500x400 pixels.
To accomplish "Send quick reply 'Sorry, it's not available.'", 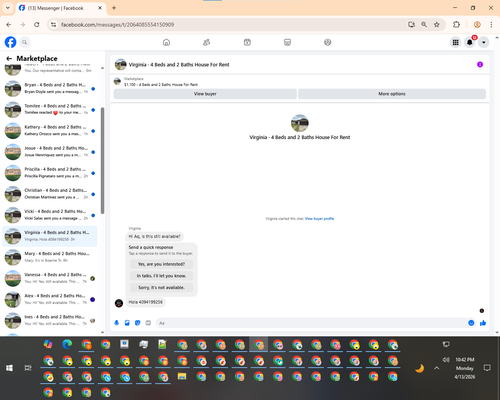I will 161,287.
